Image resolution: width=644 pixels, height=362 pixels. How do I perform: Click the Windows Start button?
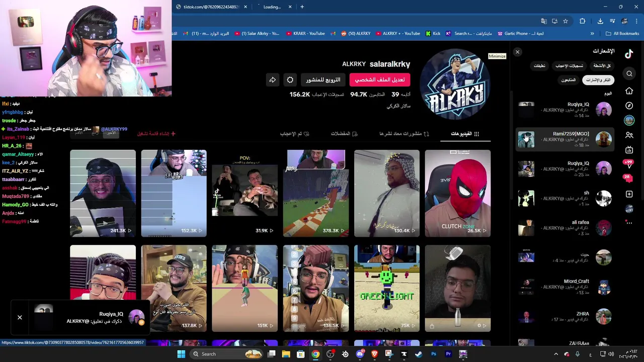click(x=181, y=354)
